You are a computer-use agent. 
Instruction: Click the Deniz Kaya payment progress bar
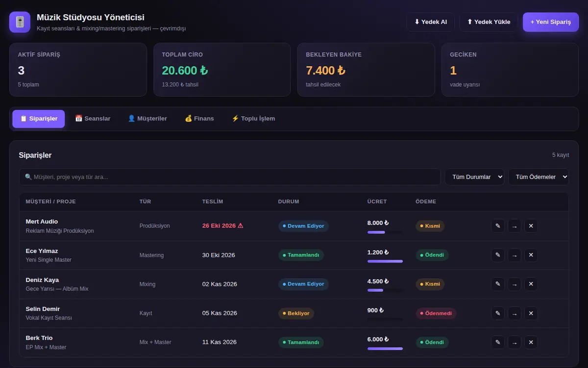pos(385,290)
